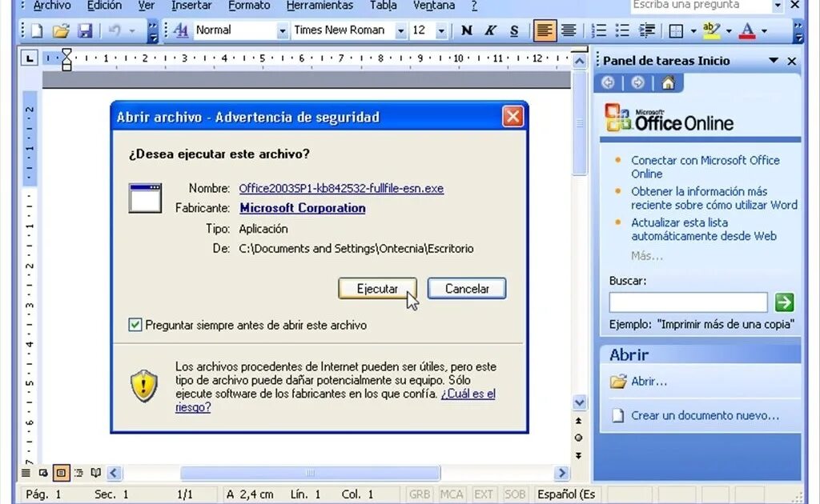Uncheck Preguntar siempre antes de abrir este archivo

click(x=135, y=326)
